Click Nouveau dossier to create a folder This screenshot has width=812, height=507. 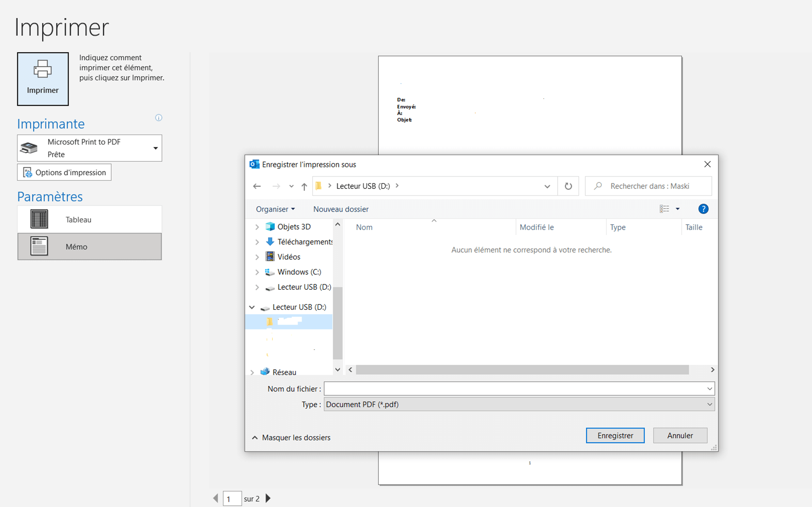click(x=340, y=209)
